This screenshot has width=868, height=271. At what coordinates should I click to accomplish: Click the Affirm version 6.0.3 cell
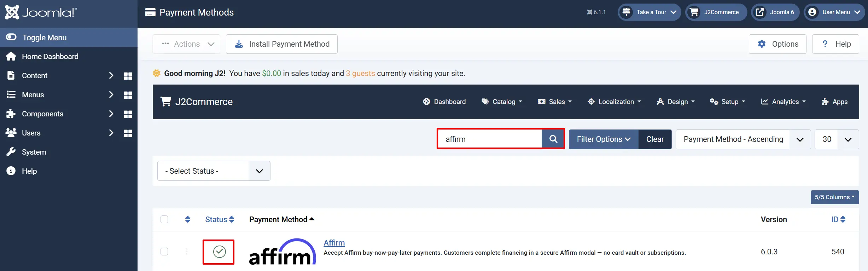[769, 252]
